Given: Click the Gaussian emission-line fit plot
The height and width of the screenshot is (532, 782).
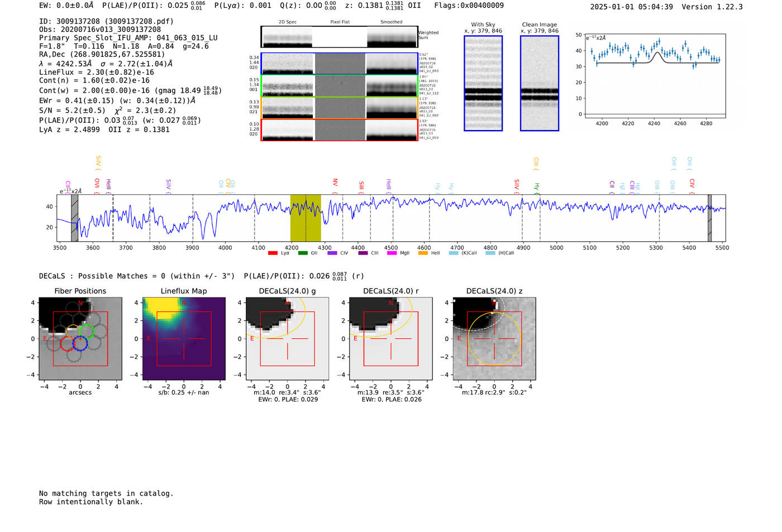Looking at the screenshot, I should coord(655,76).
